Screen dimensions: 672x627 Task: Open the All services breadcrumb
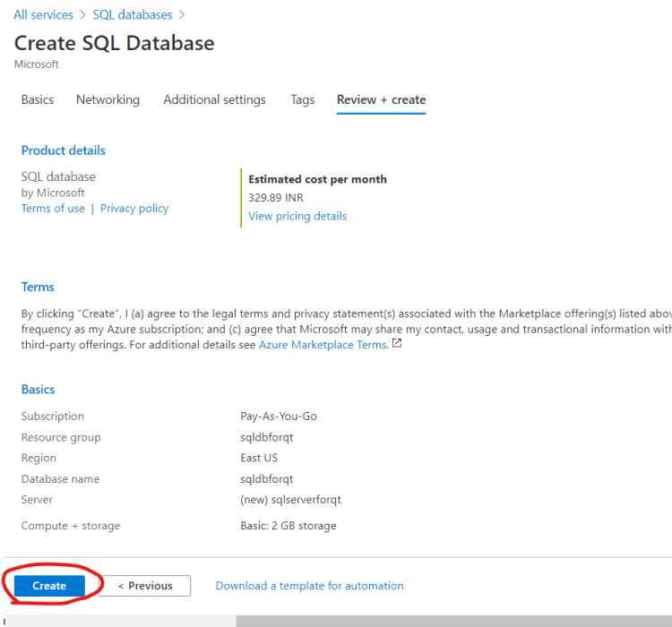click(43, 14)
